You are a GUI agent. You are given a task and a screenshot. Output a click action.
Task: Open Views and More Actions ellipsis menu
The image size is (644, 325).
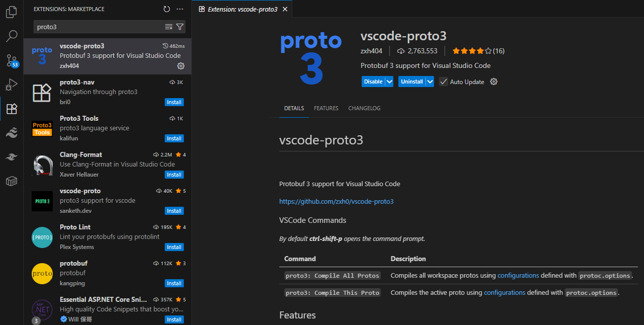(180, 9)
